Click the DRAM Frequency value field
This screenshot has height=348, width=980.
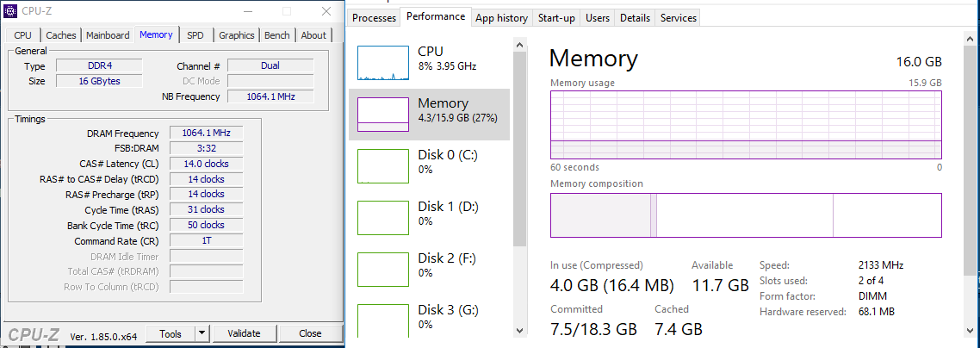206,134
